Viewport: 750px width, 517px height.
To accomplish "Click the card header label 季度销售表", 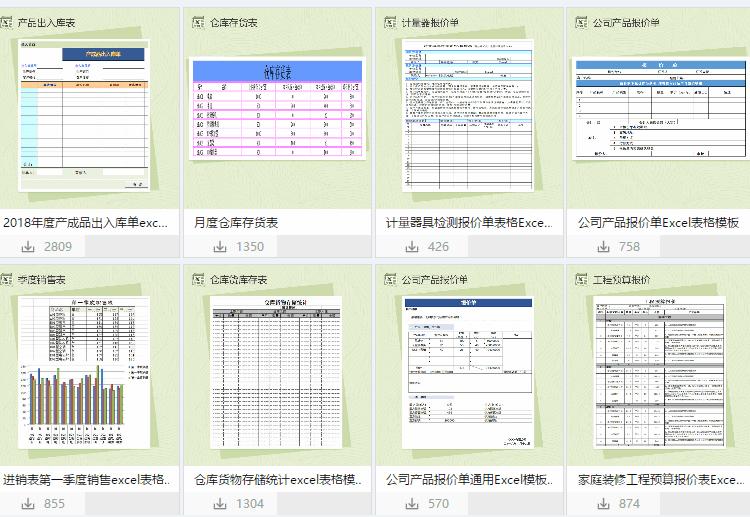I will coord(42,280).
